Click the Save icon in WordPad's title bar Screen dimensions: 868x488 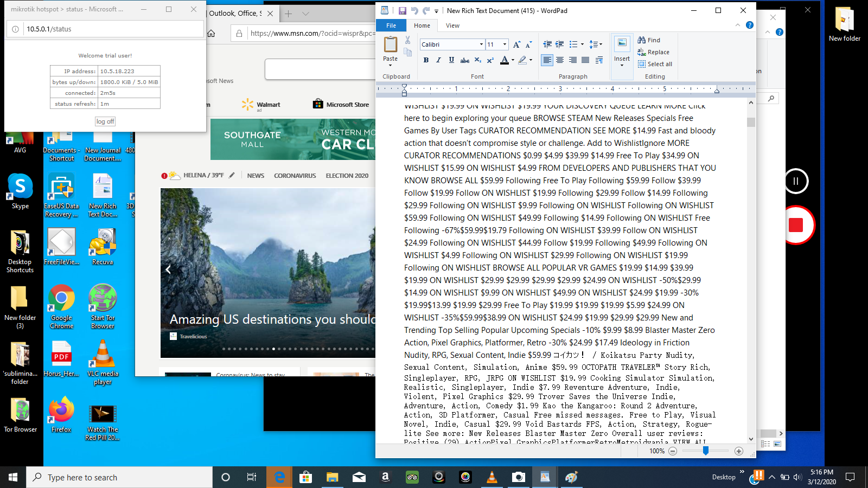click(402, 10)
